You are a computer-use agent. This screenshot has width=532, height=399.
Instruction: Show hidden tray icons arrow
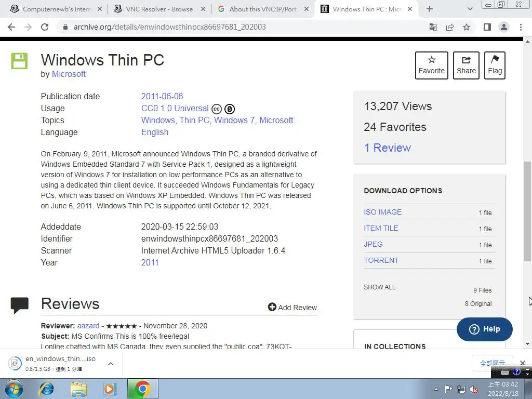click(x=436, y=389)
